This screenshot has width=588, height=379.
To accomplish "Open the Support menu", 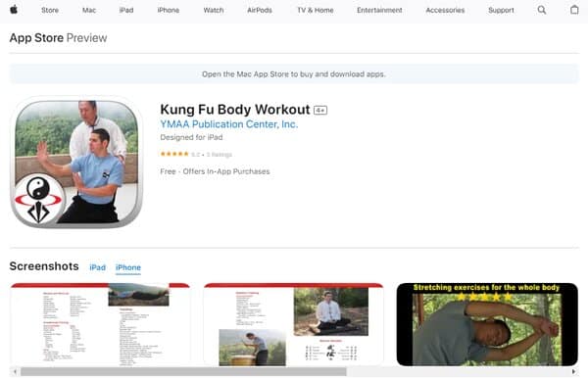I will (x=501, y=11).
